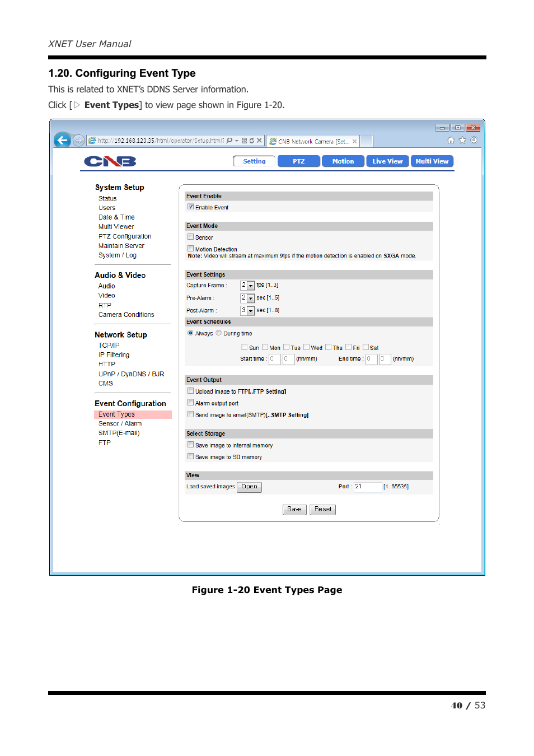Image resolution: width=534 pixels, height=756 pixels.
Task: Click the Reset button
Action: (x=322, y=510)
